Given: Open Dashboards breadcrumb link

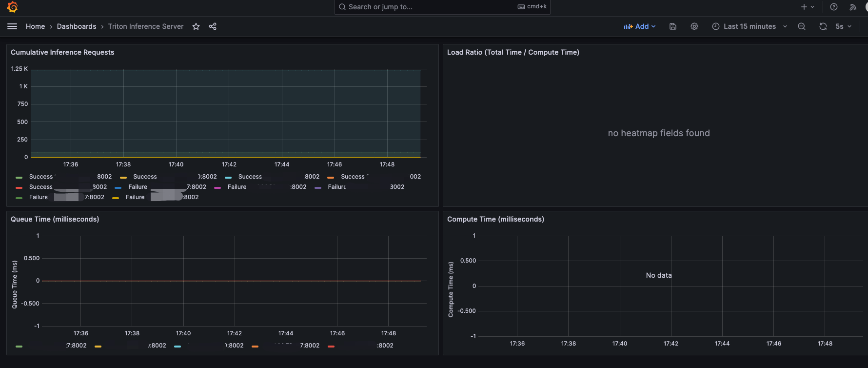Looking at the screenshot, I should click(77, 26).
